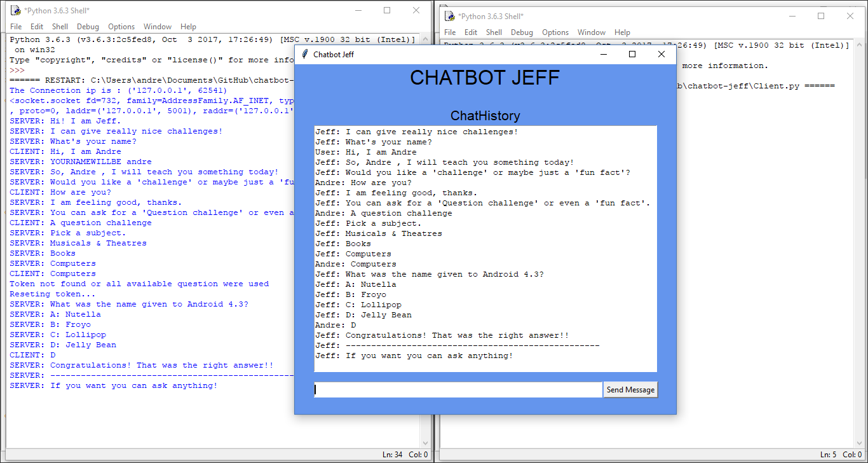Screen dimensions: 868x463
Task: Click shell line 'SERVER: B: Froyo'
Action: pyautogui.click(x=50, y=324)
